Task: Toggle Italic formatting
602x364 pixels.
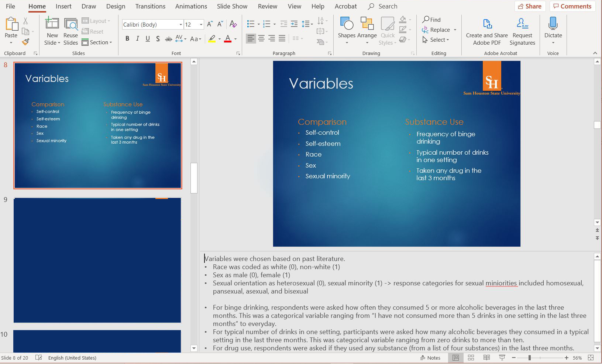Action: click(x=138, y=39)
